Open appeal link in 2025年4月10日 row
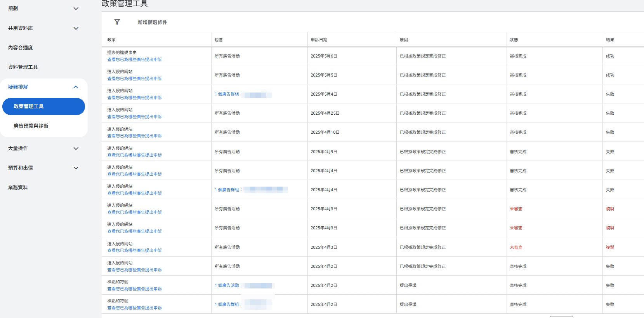 [x=134, y=136]
